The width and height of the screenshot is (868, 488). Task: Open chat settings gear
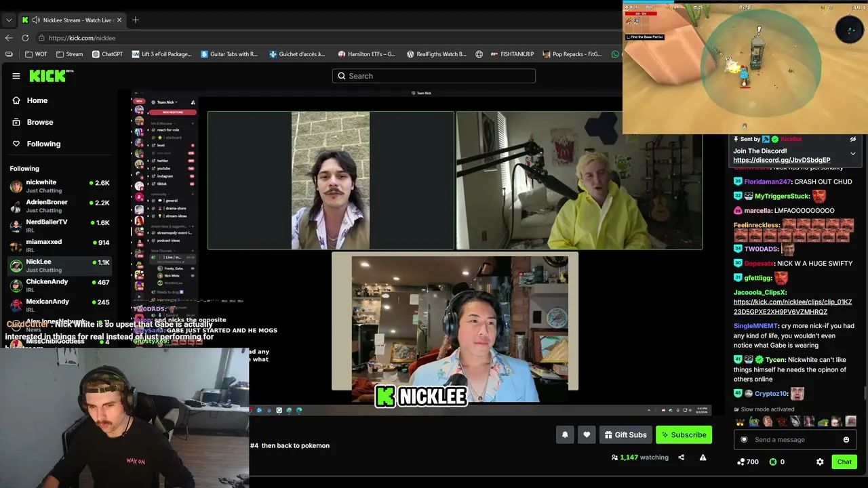[x=820, y=462]
